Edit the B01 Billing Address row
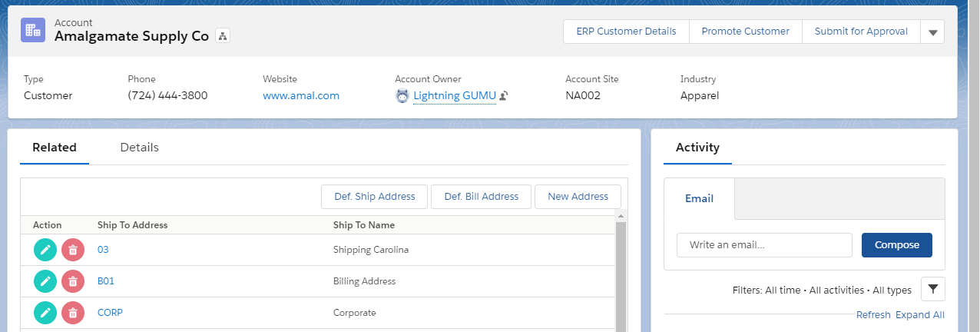Screen dimensions: 980x332 (x=45, y=281)
